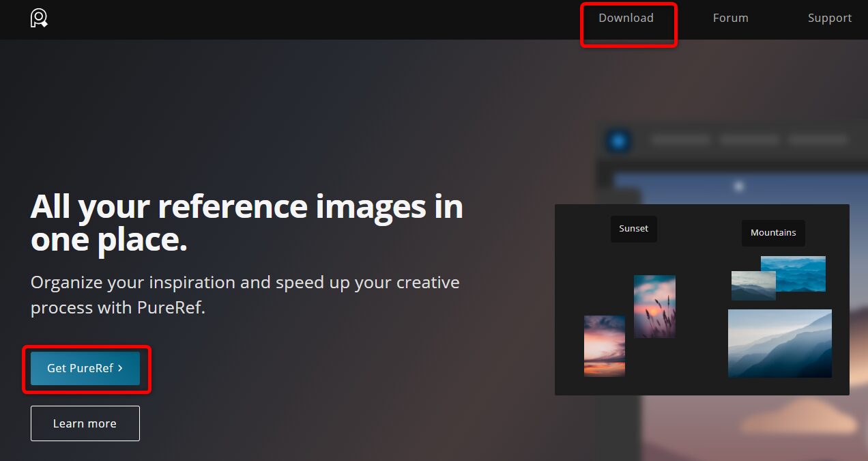
Task: Click the first blurred toolbar item beside blue icon
Action: 680,140
